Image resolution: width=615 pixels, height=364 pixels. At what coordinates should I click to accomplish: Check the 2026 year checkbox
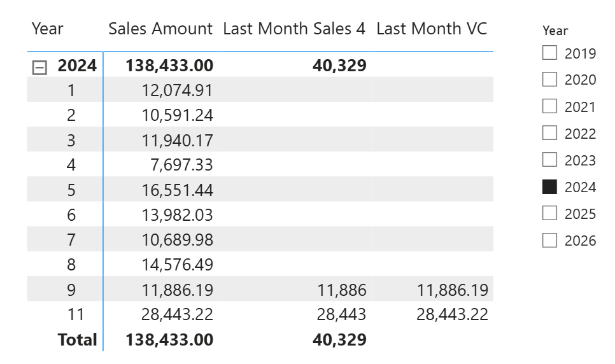(x=549, y=240)
